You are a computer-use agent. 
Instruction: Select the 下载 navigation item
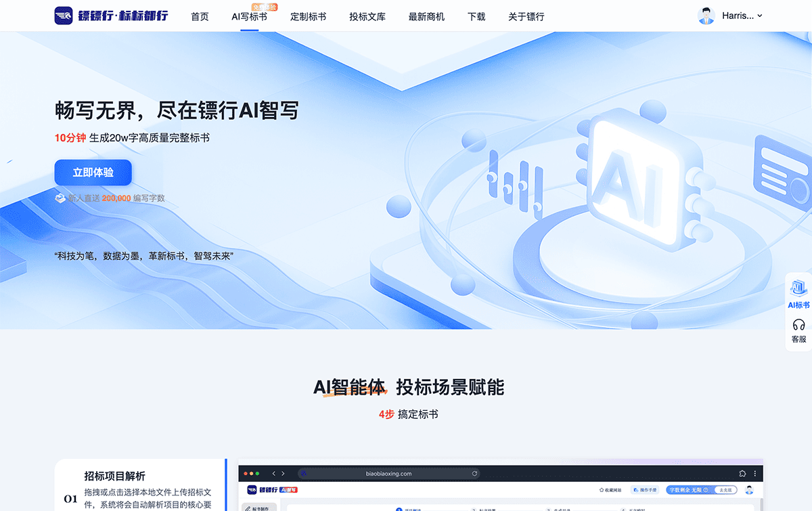(476, 16)
